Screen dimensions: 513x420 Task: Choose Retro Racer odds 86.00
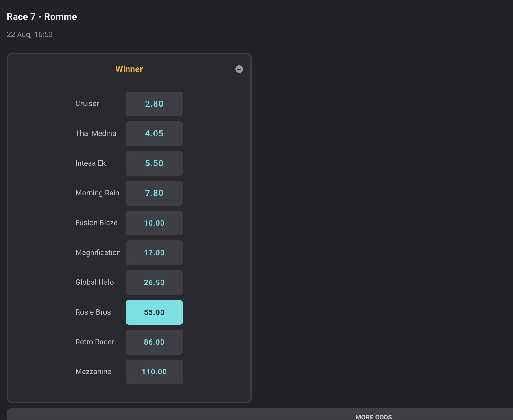tap(154, 342)
